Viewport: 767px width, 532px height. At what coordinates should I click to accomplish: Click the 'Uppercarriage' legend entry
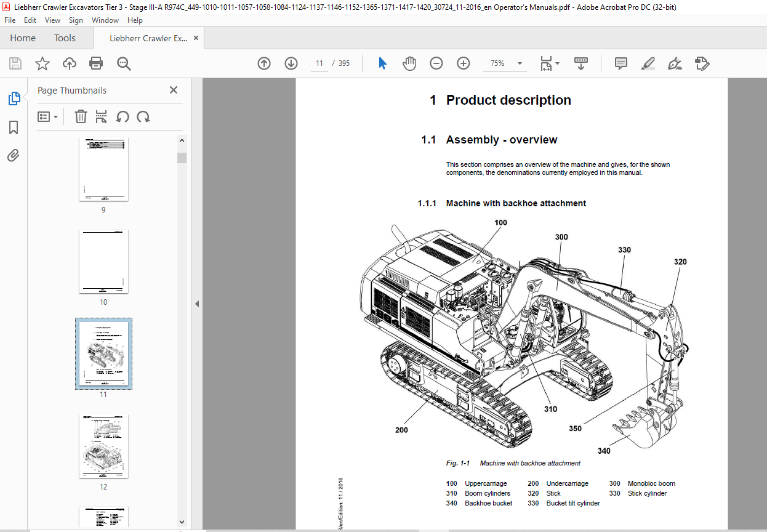(486, 484)
